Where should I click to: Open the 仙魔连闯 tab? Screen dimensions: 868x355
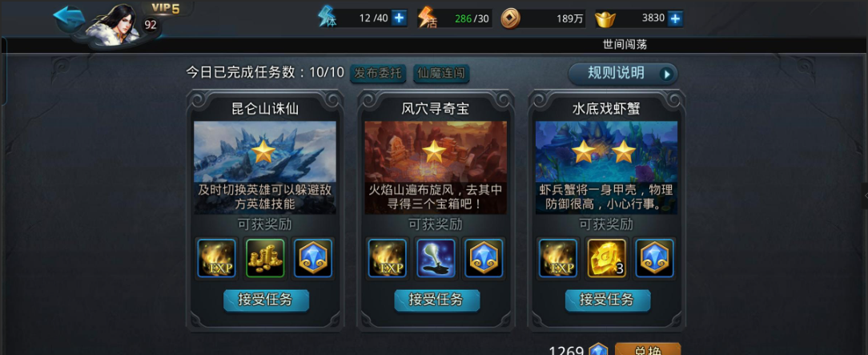click(x=441, y=73)
